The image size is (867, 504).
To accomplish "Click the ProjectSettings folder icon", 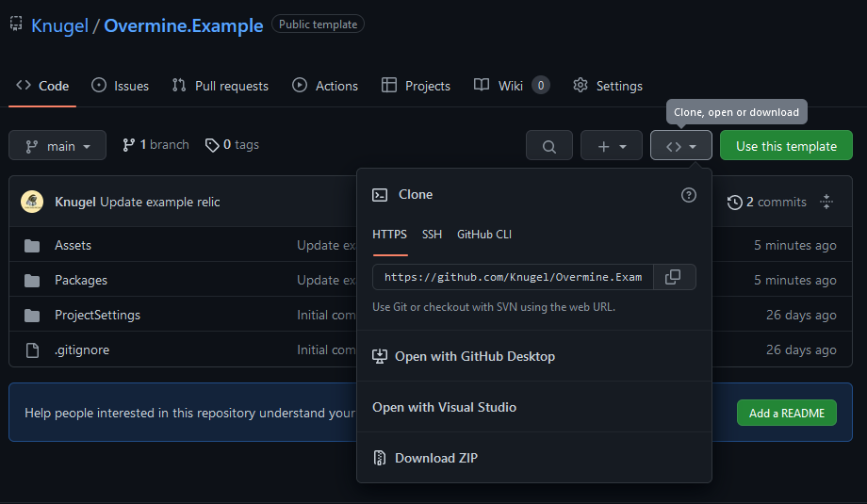I will click(32, 316).
